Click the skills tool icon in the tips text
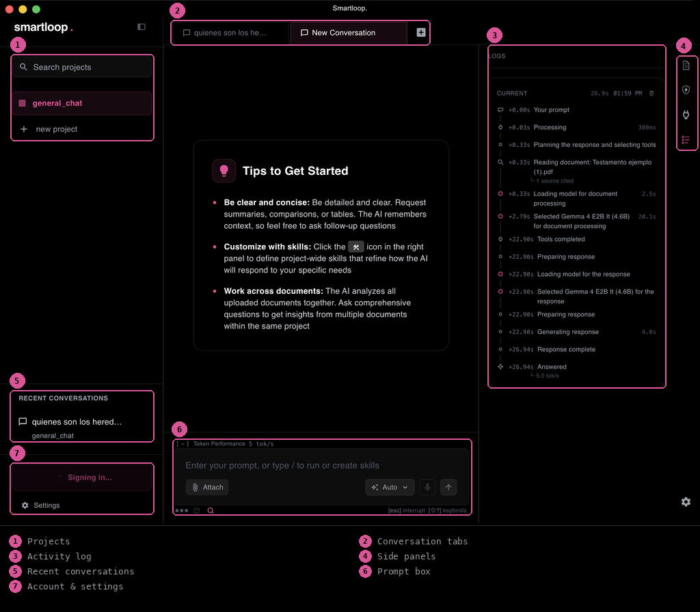 [355, 247]
